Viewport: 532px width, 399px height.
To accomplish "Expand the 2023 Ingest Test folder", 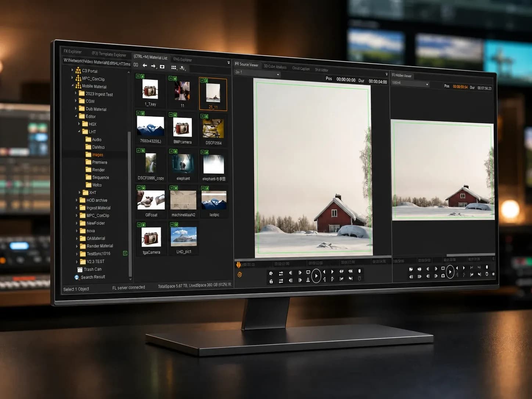I will click(x=76, y=93).
